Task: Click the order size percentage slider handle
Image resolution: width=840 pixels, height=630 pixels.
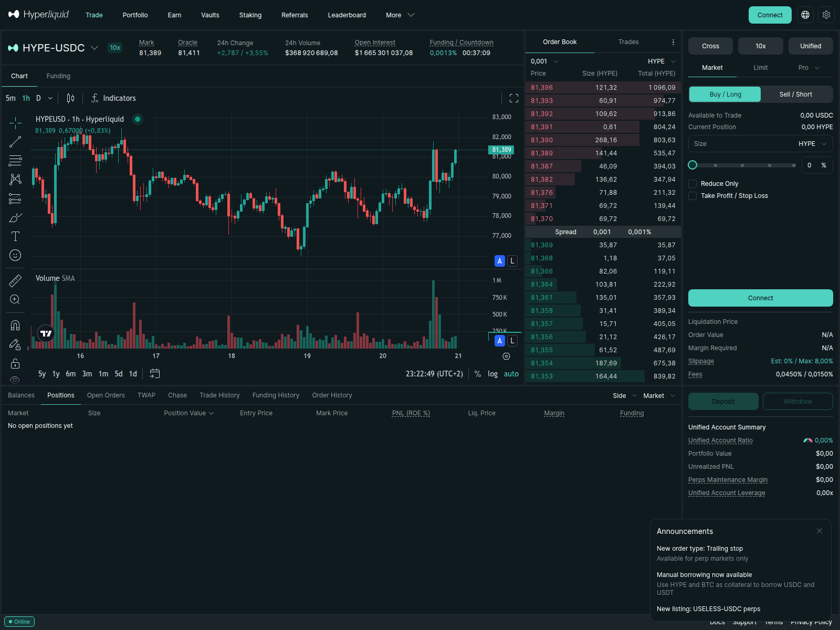Action: [x=692, y=165]
